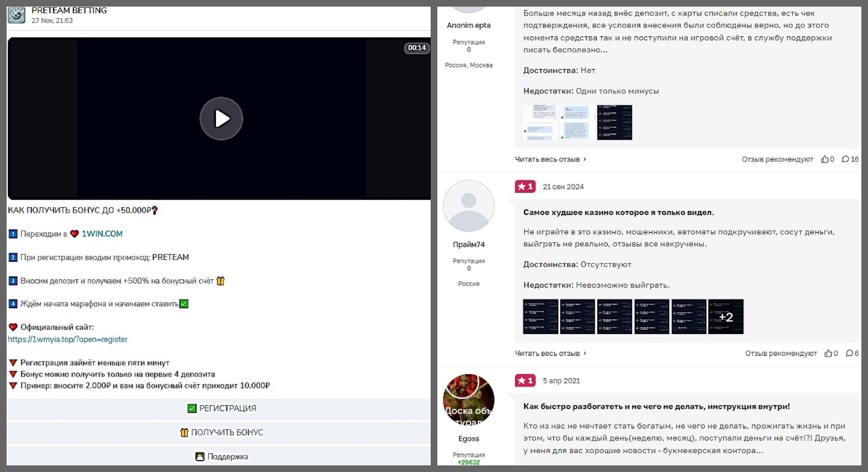Open fifth thumbnail in Прайм74 review
Image resolution: width=868 pixels, height=472 pixels.
pos(689,316)
